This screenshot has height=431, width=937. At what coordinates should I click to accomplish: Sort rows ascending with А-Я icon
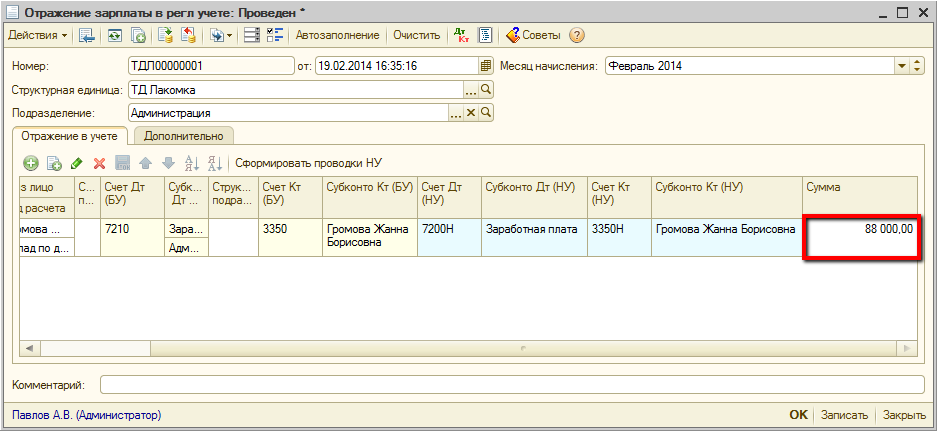click(x=191, y=163)
